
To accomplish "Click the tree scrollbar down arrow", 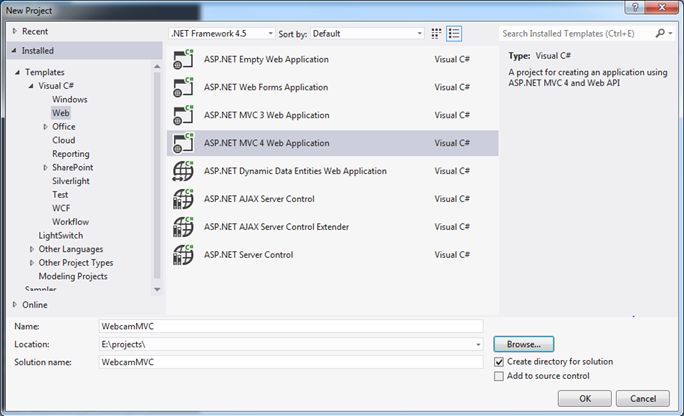I will coord(157,290).
